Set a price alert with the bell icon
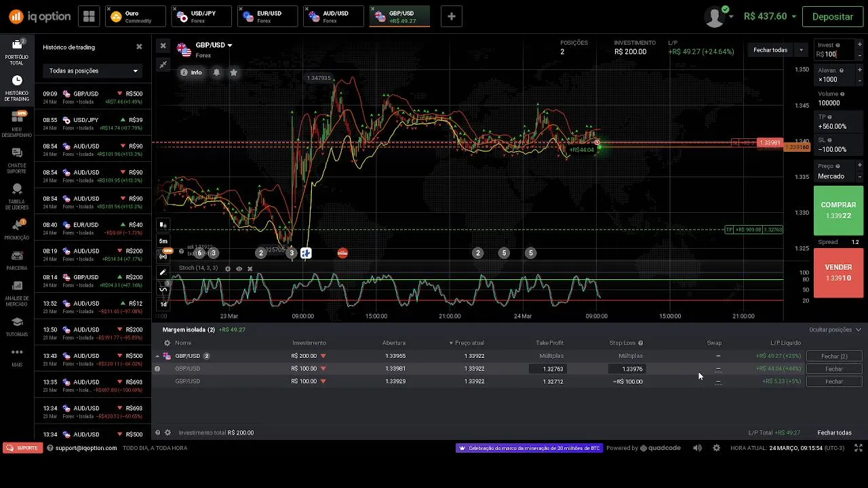The width and height of the screenshot is (868, 488). [x=216, y=72]
